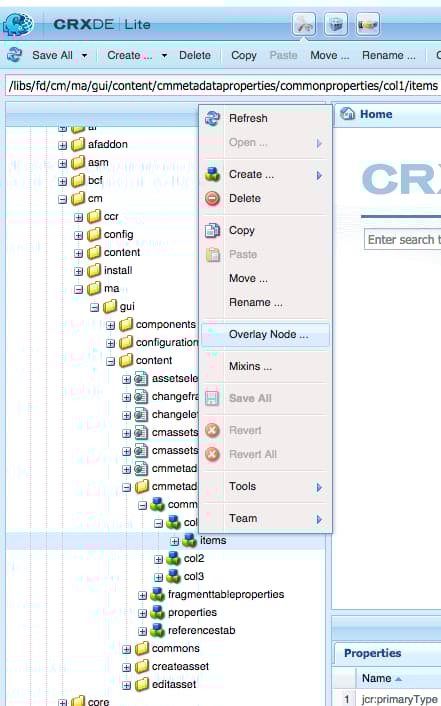Open the package manager box icon
441x706 pixels.
336,24
